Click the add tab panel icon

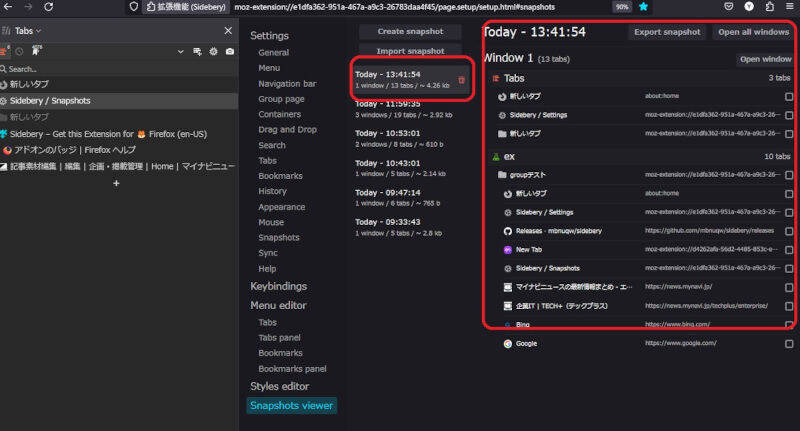(x=197, y=52)
